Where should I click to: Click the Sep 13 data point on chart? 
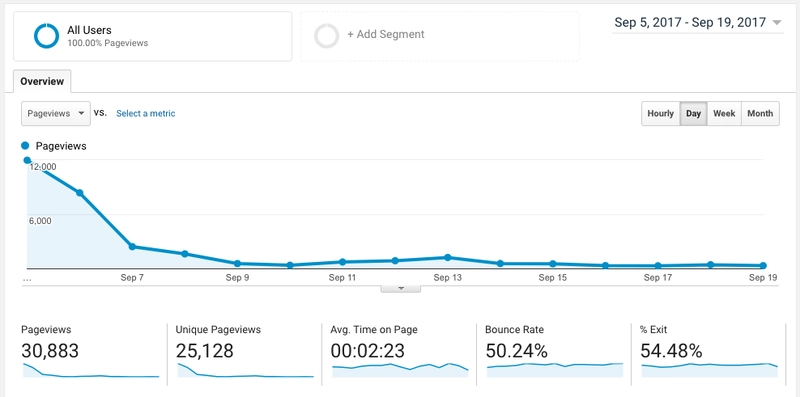click(x=447, y=258)
